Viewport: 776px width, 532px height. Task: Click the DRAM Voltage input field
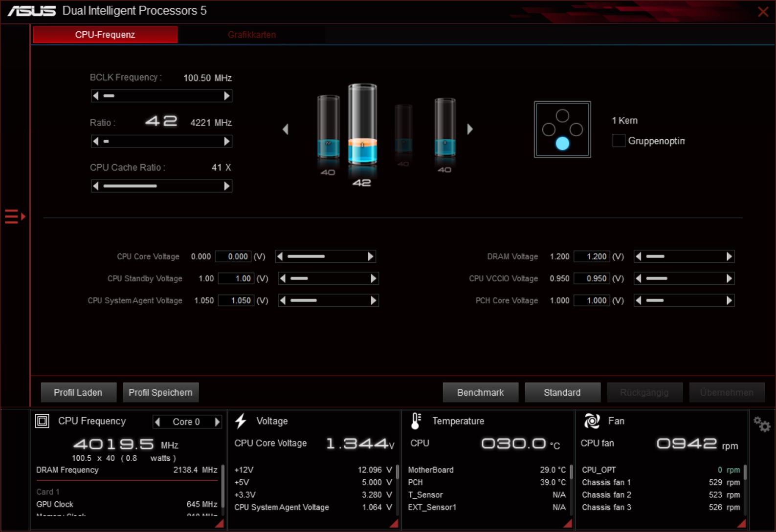pyautogui.click(x=592, y=256)
